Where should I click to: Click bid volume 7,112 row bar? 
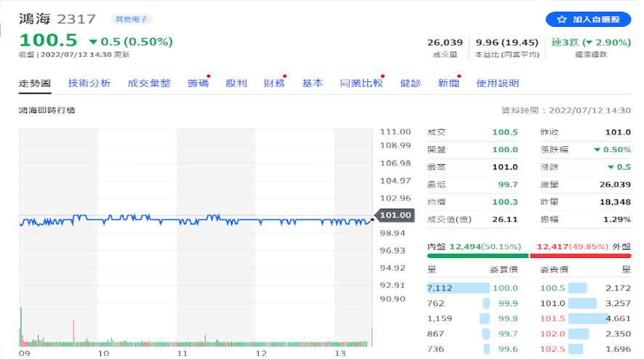tap(458, 288)
